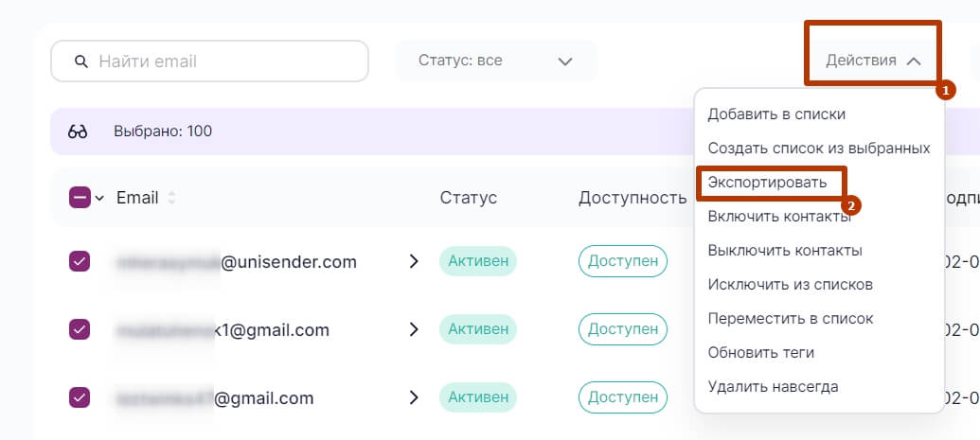
Task: Click the glasses icon beside Выбрано
Action: click(78, 132)
